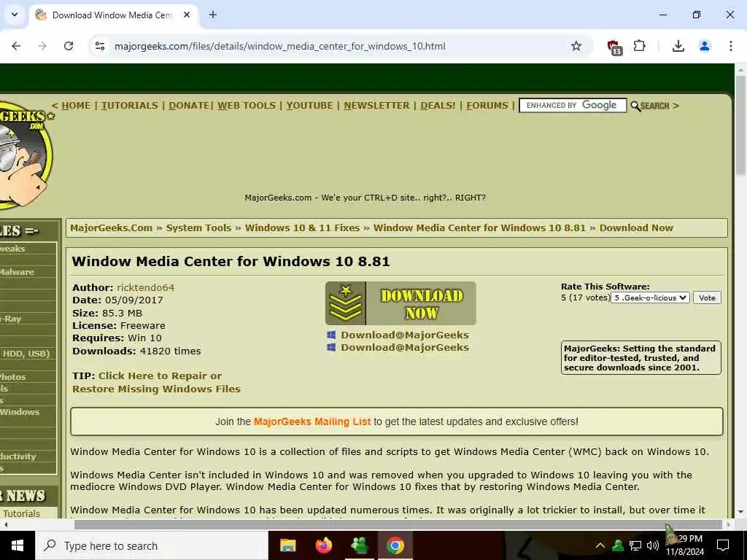Click the second Download@MajorGeeks link
This screenshot has height=560, width=747.
(x=404, y=348)
